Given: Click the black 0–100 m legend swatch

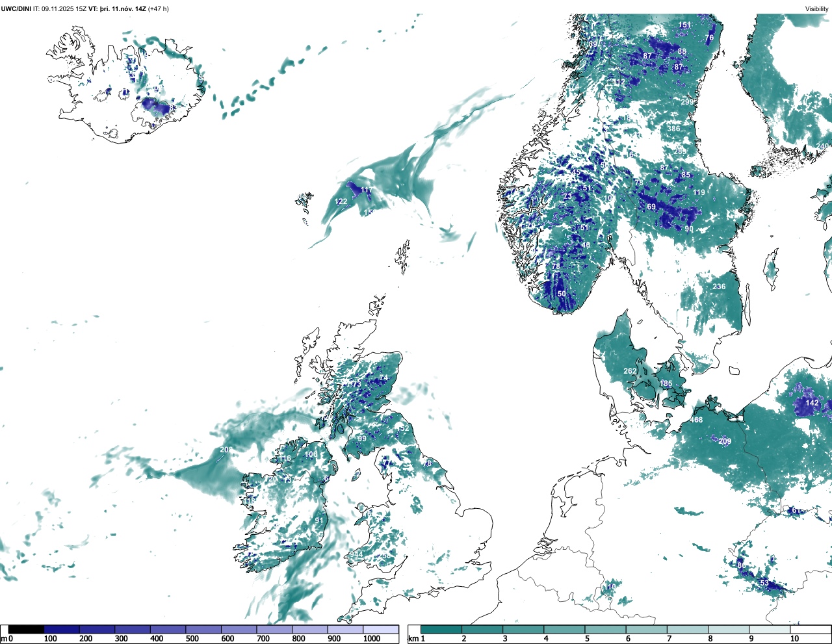Looking at the screenshot, I should [x=26, y=629].
